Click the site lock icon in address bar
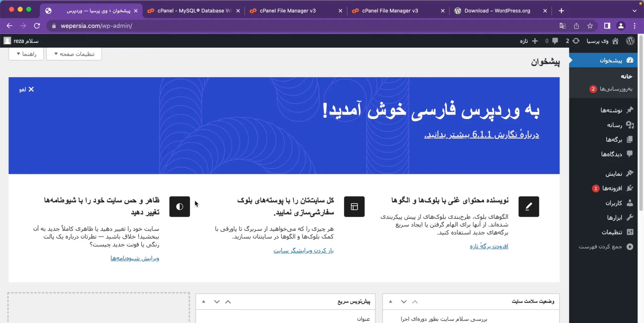The image size is (644, 323). (x=54, y=26)
